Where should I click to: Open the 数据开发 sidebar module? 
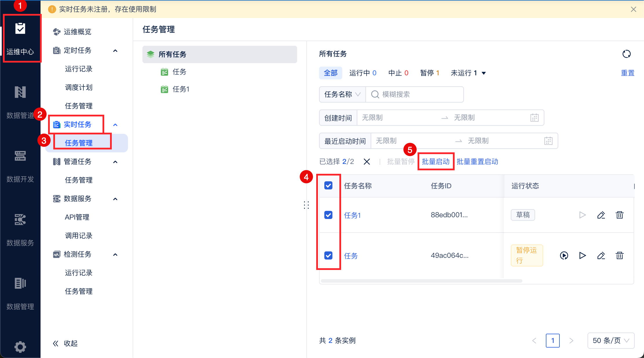click(x=20, y=167)
